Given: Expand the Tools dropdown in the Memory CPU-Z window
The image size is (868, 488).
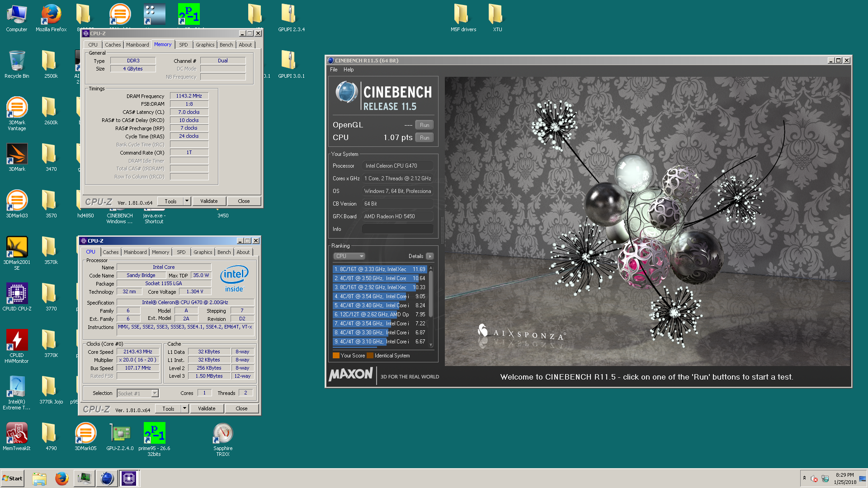Looking at the screenshot, I should click(187, 201).
